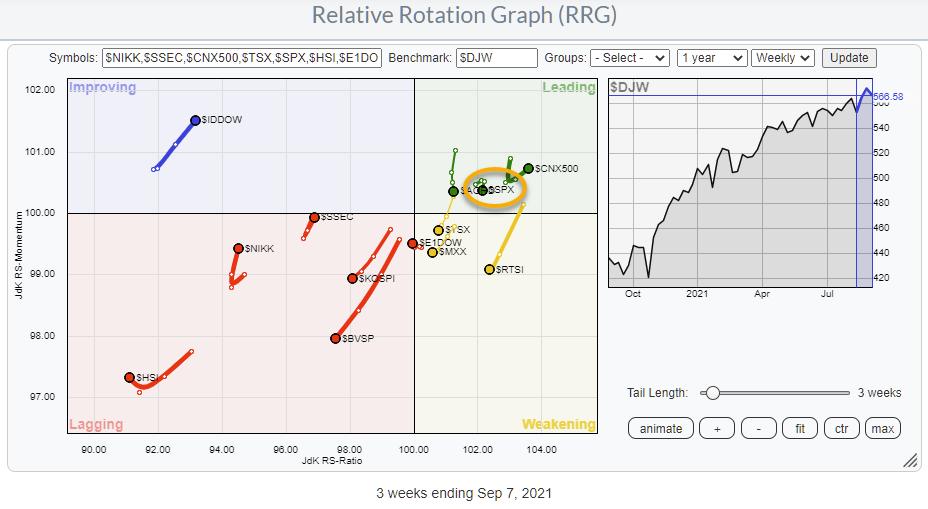Click the JdK RS-Momentum axis label

[19, 255]
